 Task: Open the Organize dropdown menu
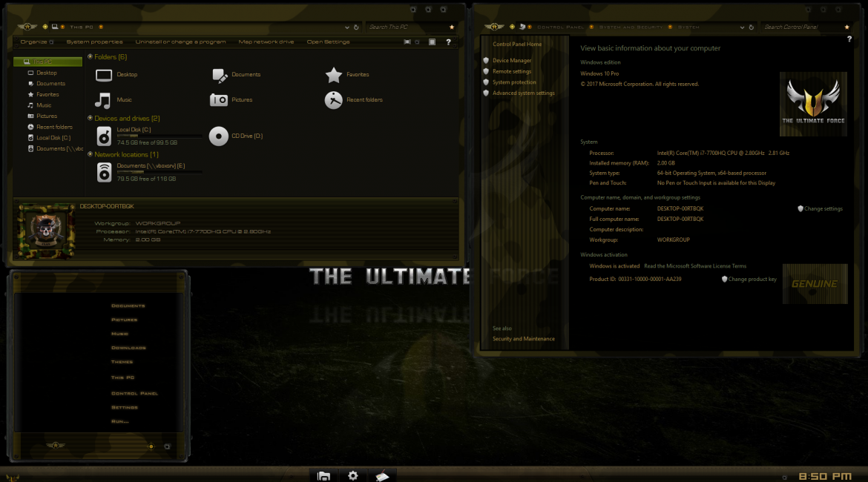37,42
